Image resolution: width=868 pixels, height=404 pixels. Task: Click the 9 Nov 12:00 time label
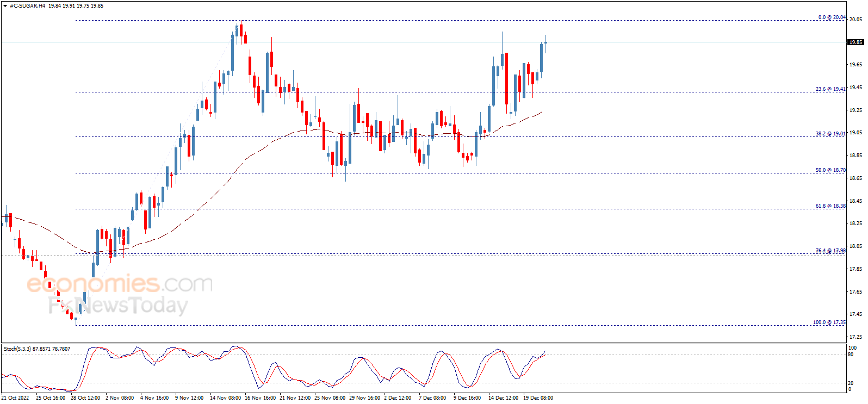coord(189,398)
